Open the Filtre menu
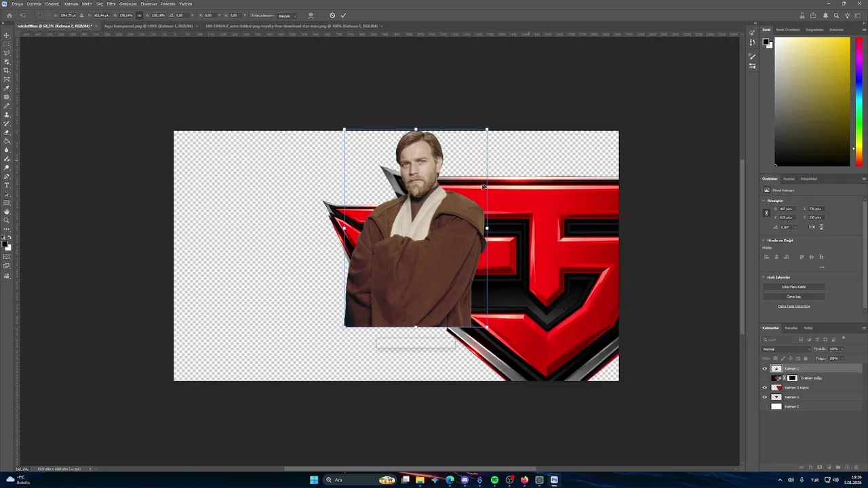This screenshot has width=868, height=488. [x=111, y=4]
